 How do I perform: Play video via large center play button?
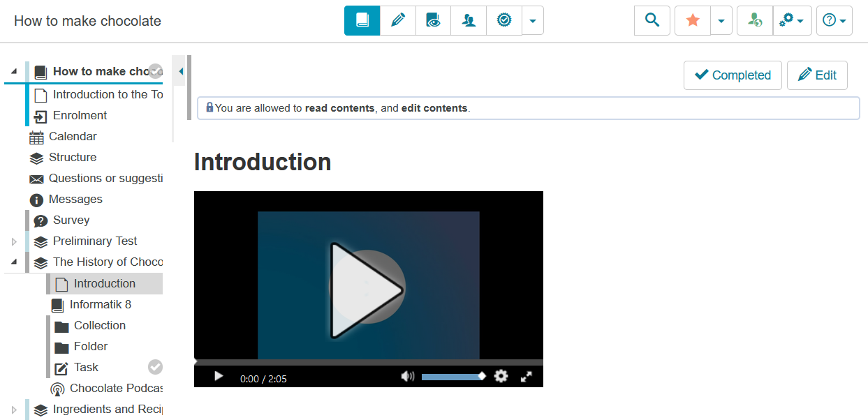(x=367, y=290)
